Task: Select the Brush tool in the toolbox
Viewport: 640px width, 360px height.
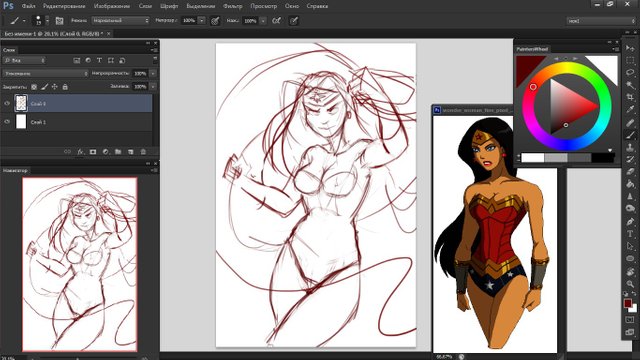Action: click(x=630, y=135)
